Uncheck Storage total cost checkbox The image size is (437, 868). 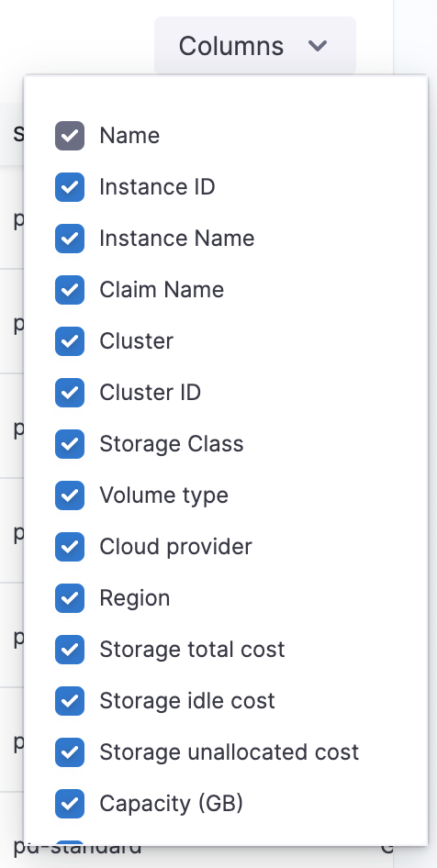tap(70, 650)
